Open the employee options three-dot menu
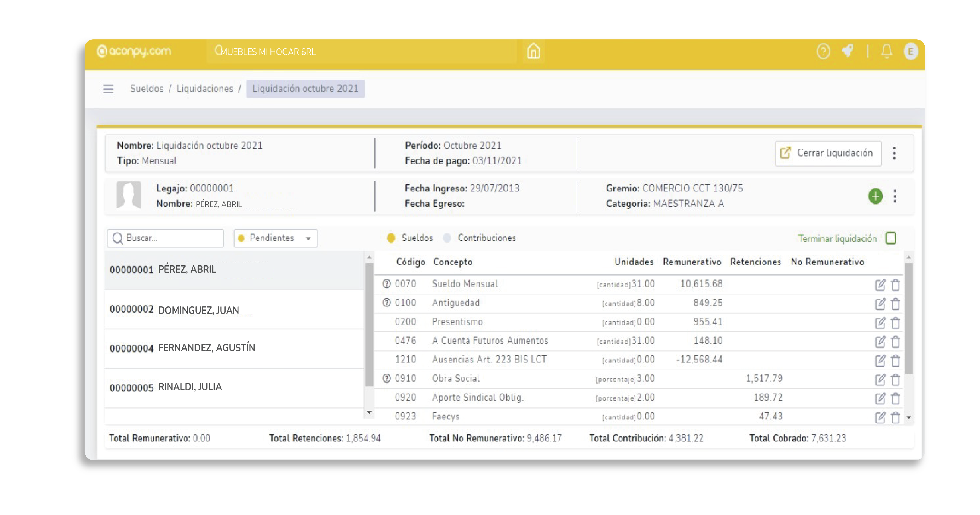Viewport: 980px width, 515px height. coord(895,196)
